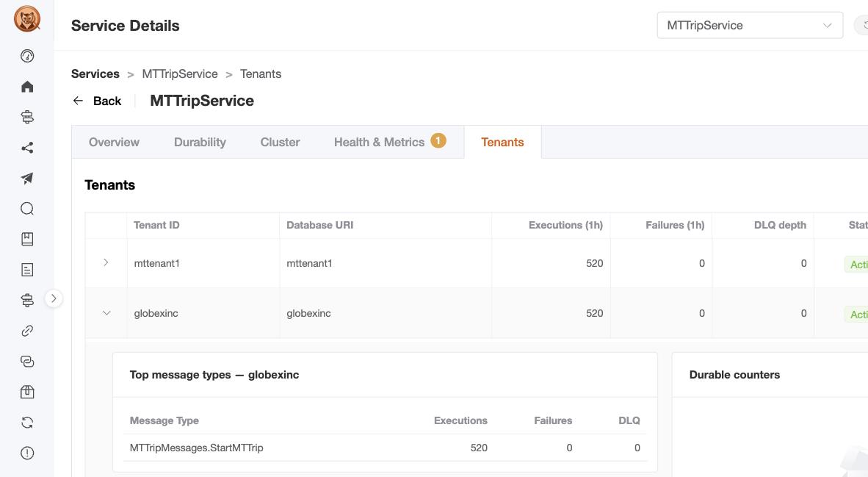Expand the mttenant1 tenant row
Screen dimensions: 868x477
pyautogui.click(x=106, y=262)
